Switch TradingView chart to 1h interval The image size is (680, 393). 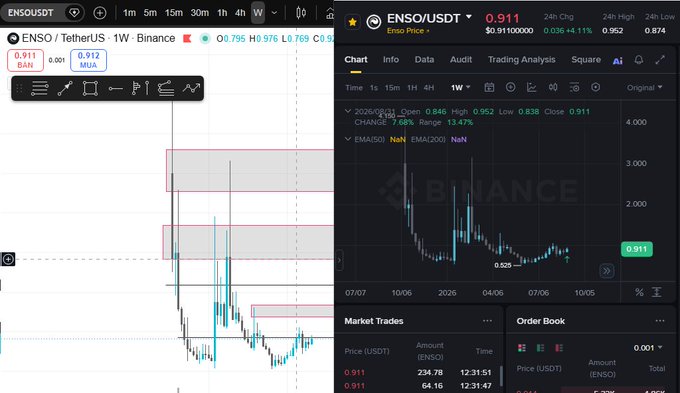[222, 13]
